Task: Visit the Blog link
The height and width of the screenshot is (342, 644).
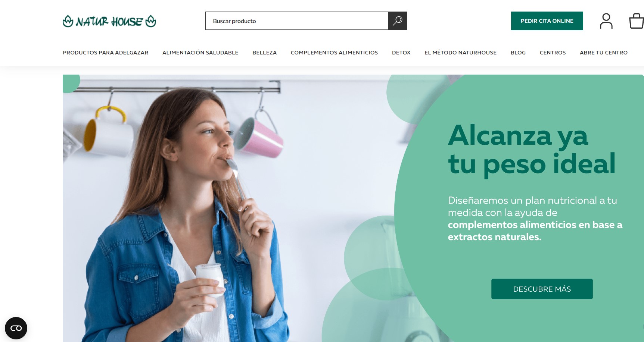Action: click(x=518, y=53)
